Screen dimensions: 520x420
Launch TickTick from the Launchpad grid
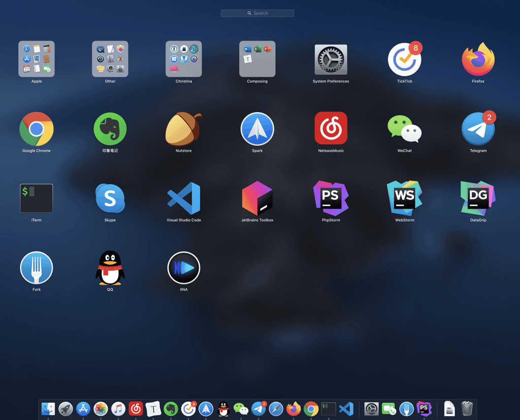click(x=405, y=60)
